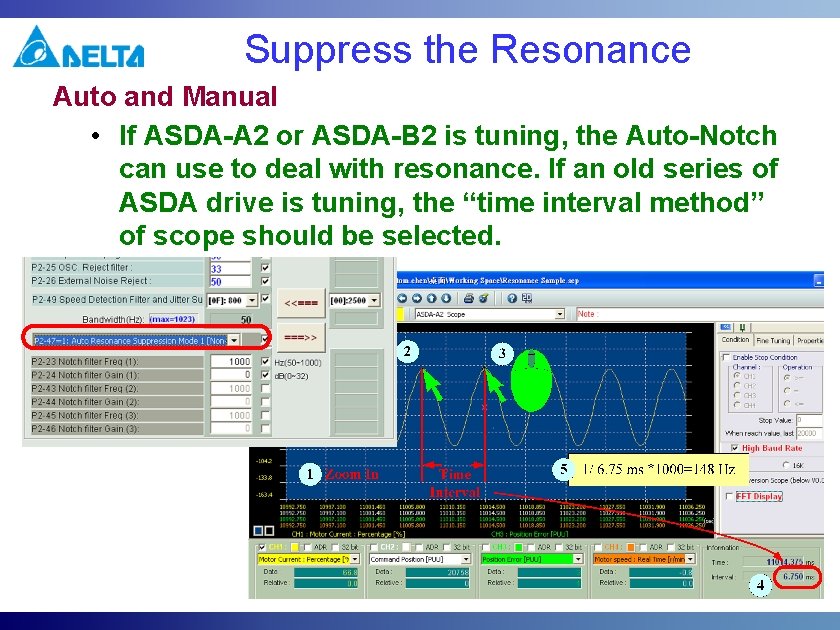Click the P2-25 OSC Reject filter value field
This screenshot has width=840, height=630.
230,268
